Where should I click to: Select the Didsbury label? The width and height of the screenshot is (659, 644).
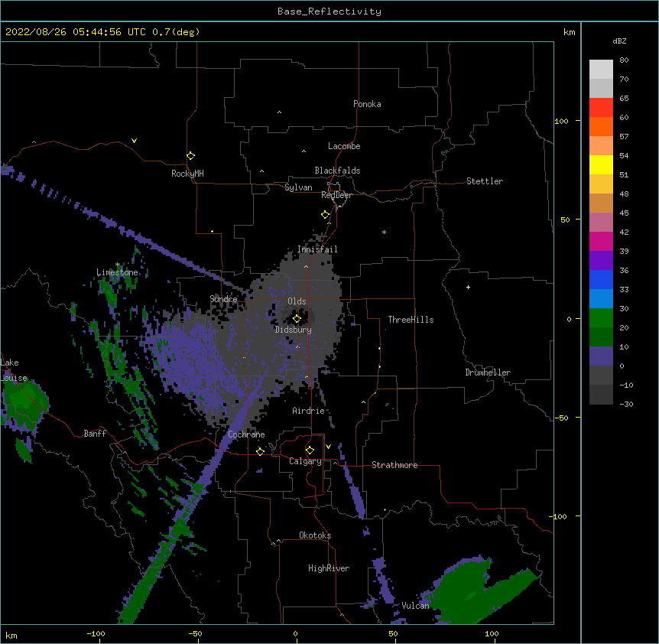pyautogui.click(x=294, y=330)
